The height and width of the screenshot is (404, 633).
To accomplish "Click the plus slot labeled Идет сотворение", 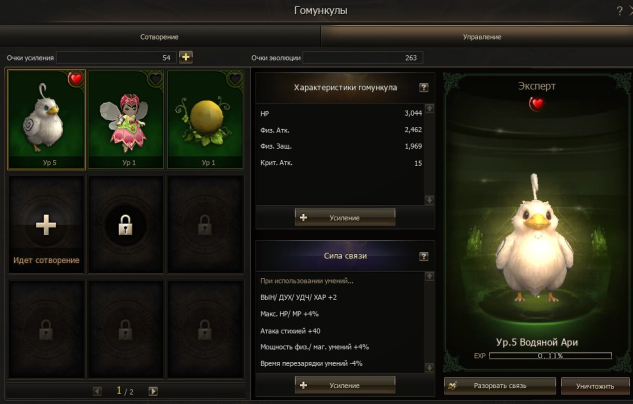I will click(46, 224).
